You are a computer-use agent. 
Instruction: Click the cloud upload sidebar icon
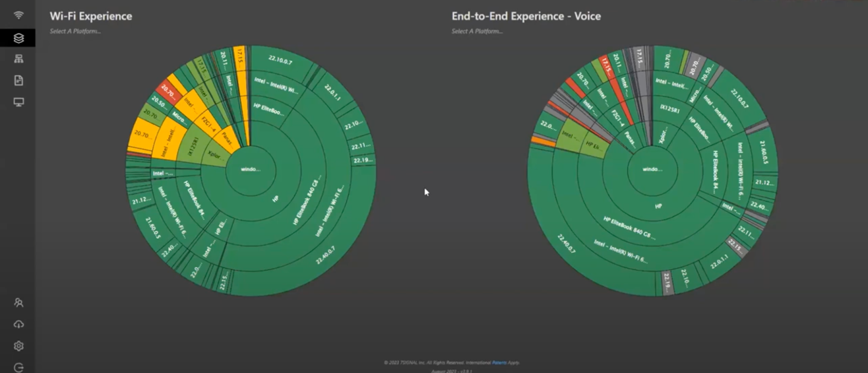(x=18, y=324)
